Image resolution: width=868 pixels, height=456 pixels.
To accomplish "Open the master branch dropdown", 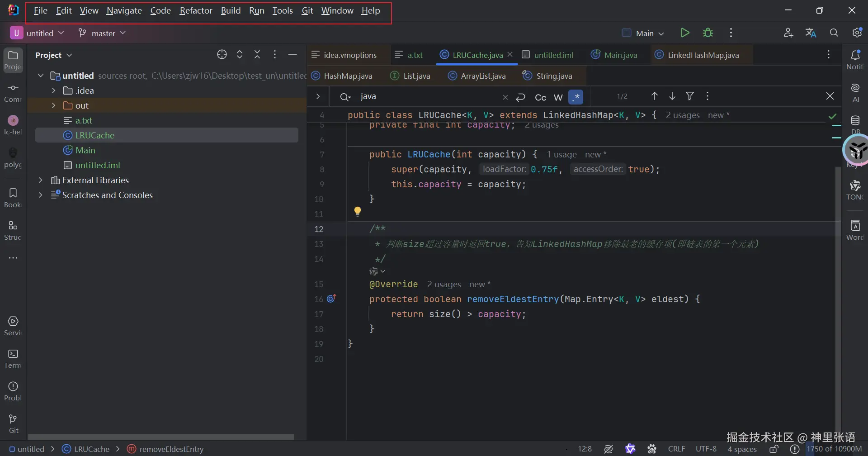I will (102, 33).
